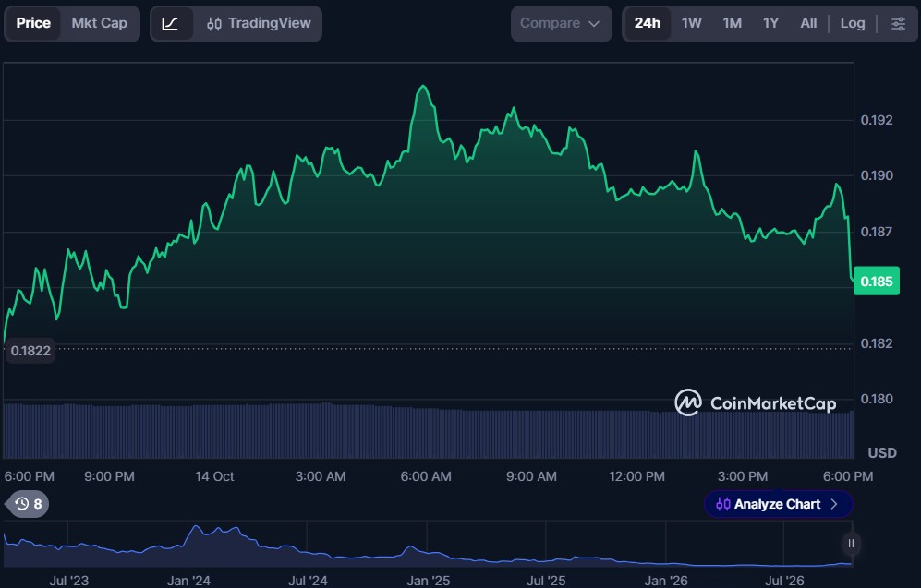Viewport: 921px width, 588px height.
Task: Open the TradingView chart mode
Action: (259, 23)
